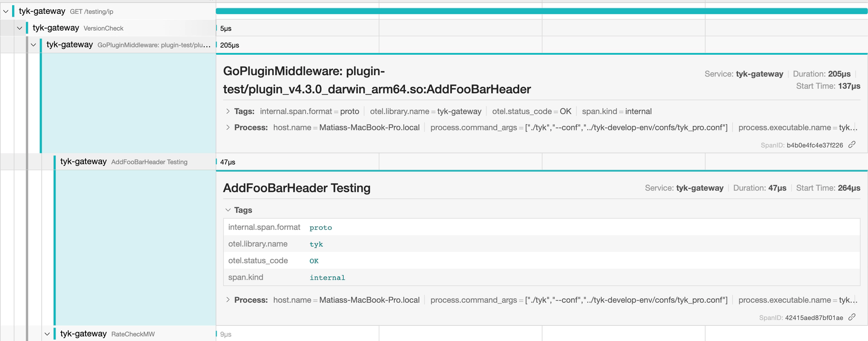Copy deep link icon for SpanID 42415aed87bf01ae
This screenshot has height=341, width=868.
coord(852,317)
